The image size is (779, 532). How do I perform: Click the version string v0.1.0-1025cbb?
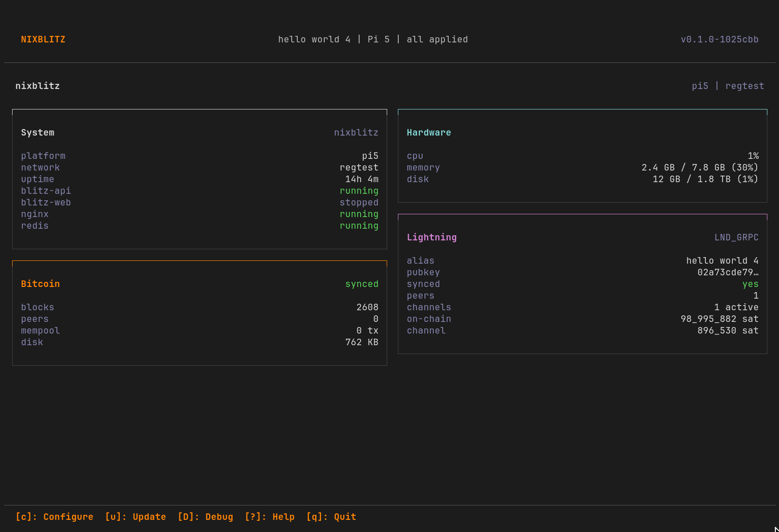pyautogui.click(x=720, y=40)
